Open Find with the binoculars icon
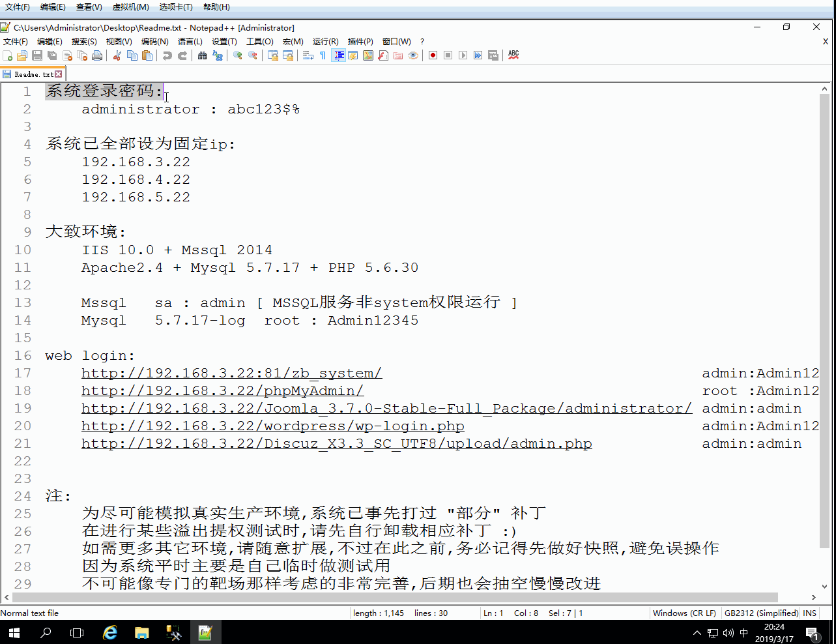The height and width of the screenshot is (644, 836). (x=202, y=55)
